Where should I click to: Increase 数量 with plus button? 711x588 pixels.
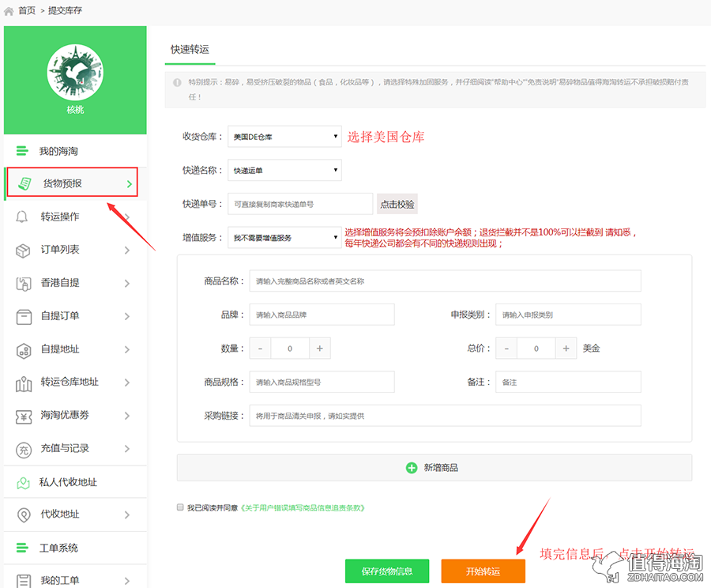[320, 349]
